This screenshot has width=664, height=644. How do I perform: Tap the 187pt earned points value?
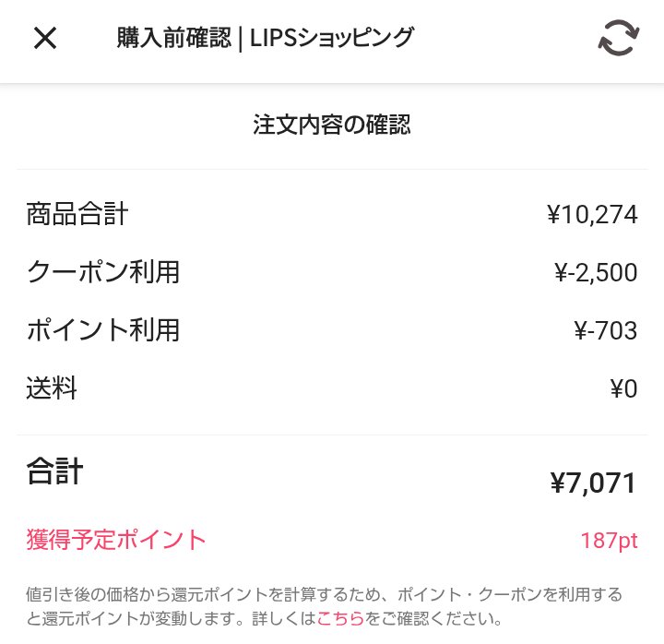coord(609,541)
